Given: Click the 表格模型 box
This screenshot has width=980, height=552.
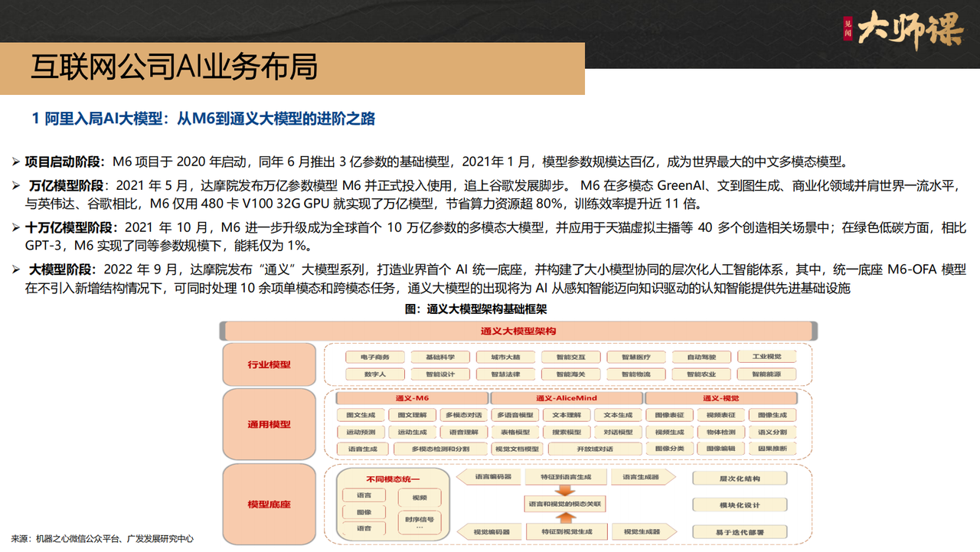Looking at the screenshot, I should [x=515, y=432].
